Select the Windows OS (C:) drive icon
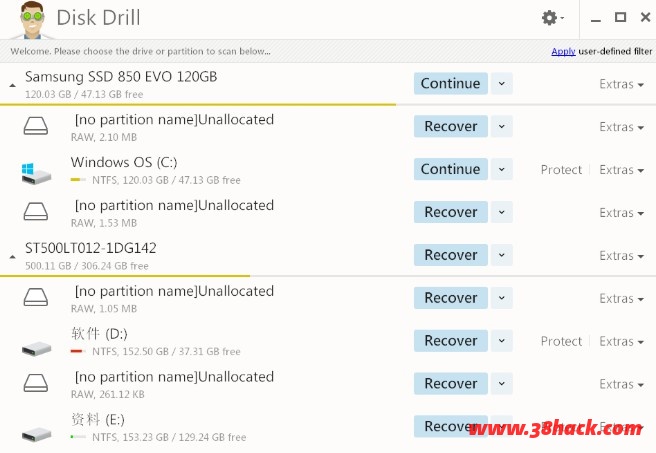This screenshot has width=656, height=453. (36, 173)
